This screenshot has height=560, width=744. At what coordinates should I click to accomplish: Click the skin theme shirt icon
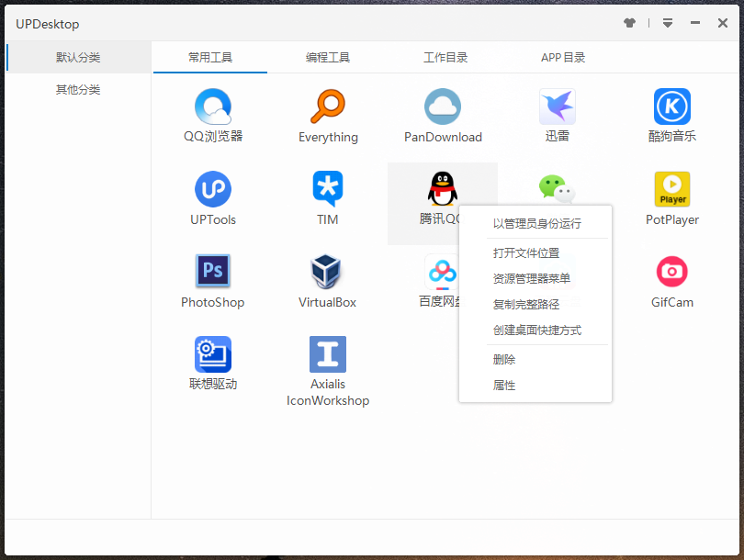pyautogui.click(x=630, y=23)
